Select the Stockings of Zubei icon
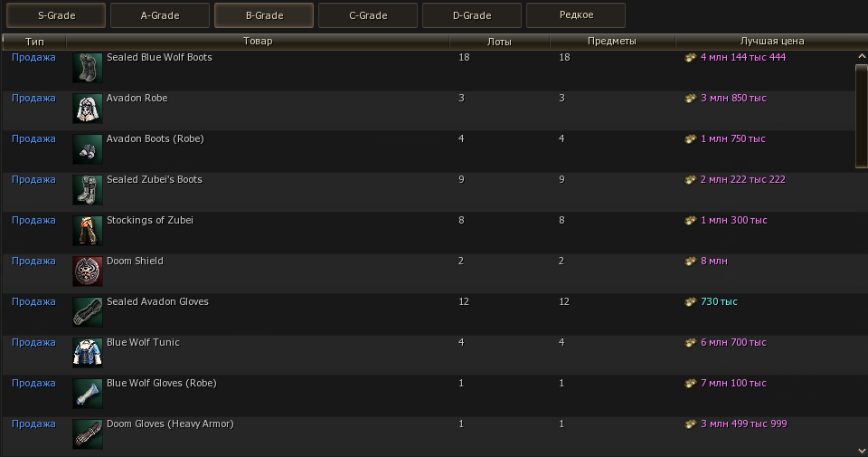This screenshot has width=868, height=457. 88,231
